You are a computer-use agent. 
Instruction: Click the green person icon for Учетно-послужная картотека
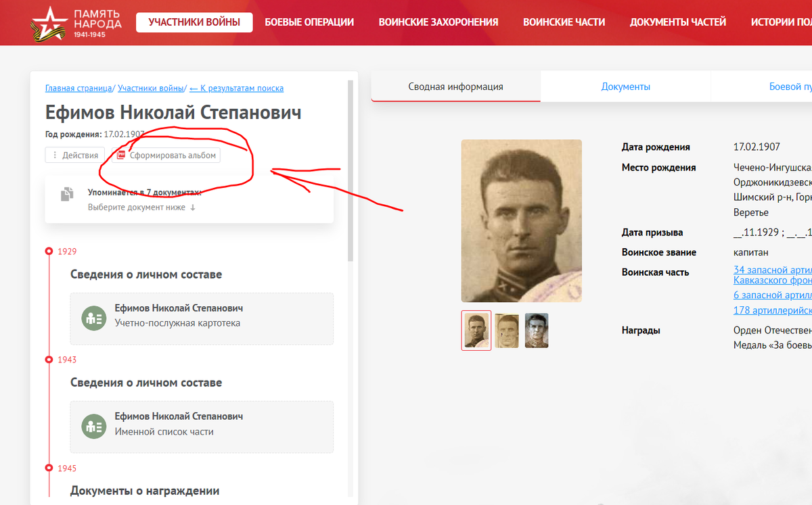[93, 318]
